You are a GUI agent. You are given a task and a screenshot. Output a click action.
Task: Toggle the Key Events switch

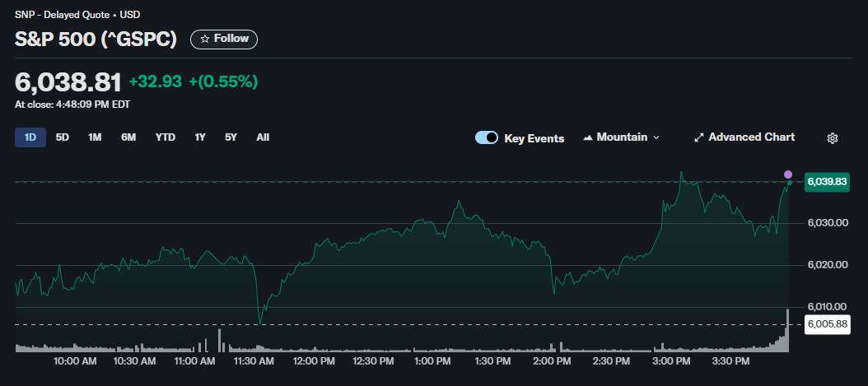coord(487,137)
